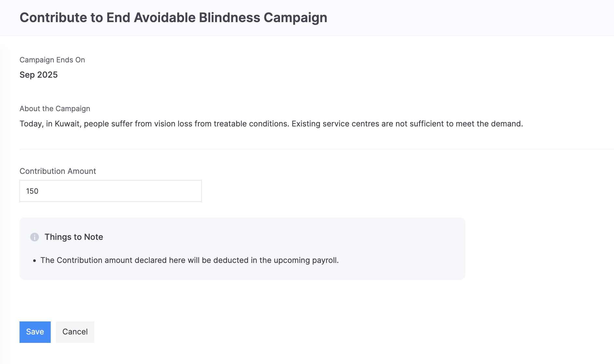Viewport: 614px width, 364px height.
Task: Click the campaign description paragraph
Action: [271, 124]
